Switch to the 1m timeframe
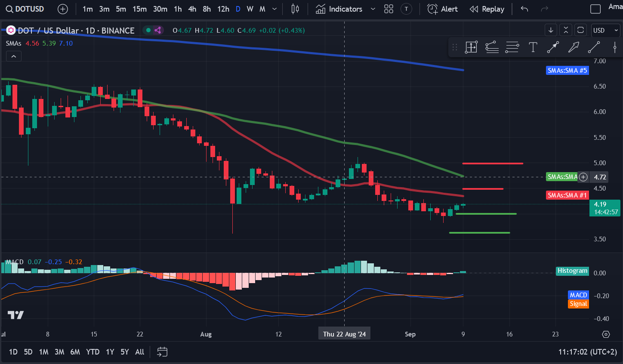Image resolution: width=623 pixels, height=364 pixels. 88,9
